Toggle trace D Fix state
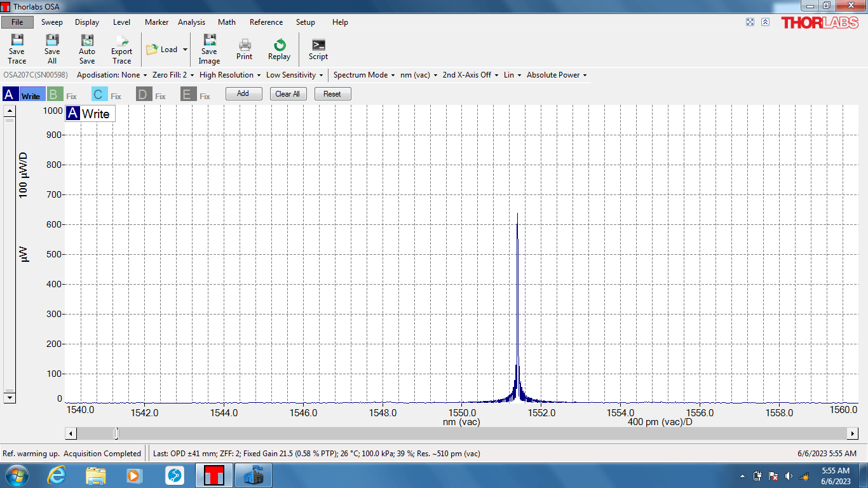Screen dimensions: 868x488 (x=160, y=97)
